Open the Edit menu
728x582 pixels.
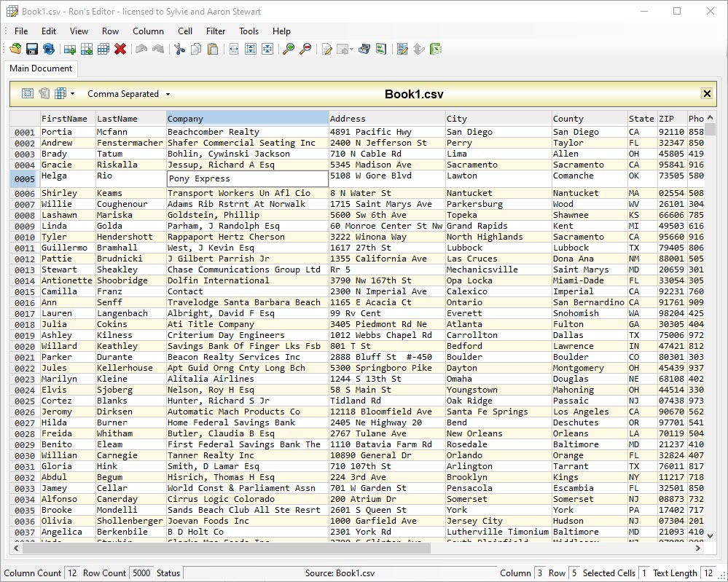[49, 31]
